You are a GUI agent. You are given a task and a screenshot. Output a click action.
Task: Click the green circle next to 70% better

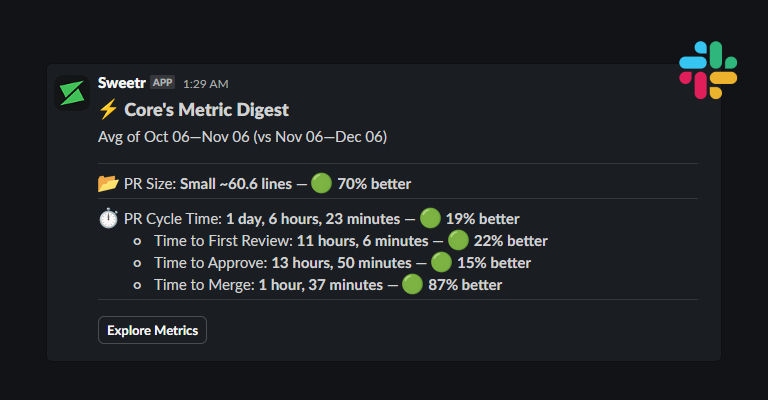[321, 184]
